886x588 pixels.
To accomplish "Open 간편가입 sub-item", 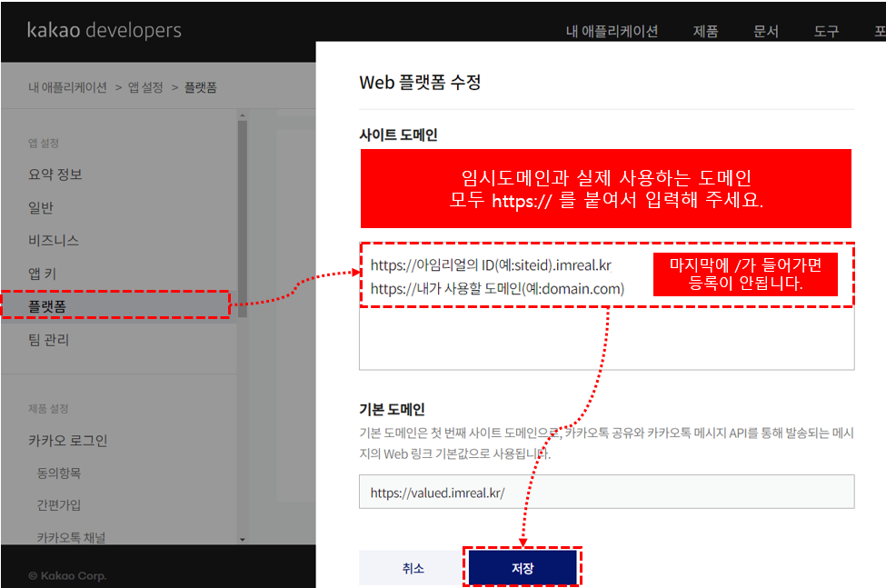I will point(59,505).
